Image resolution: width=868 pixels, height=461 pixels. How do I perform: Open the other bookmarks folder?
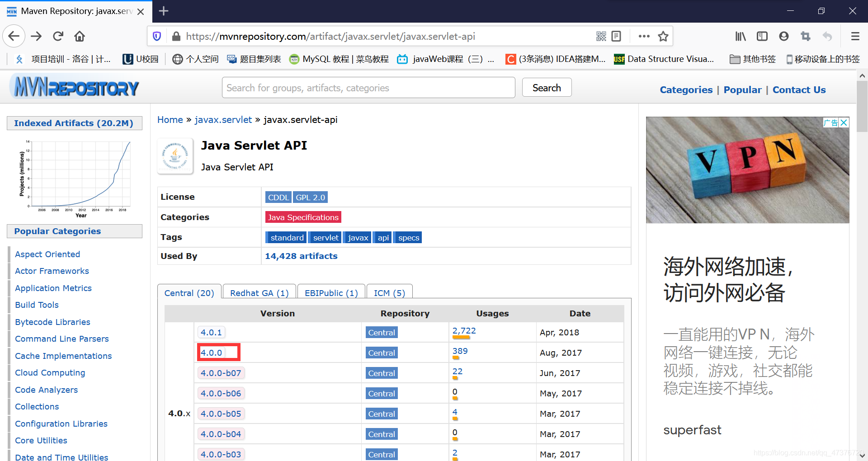753,59
